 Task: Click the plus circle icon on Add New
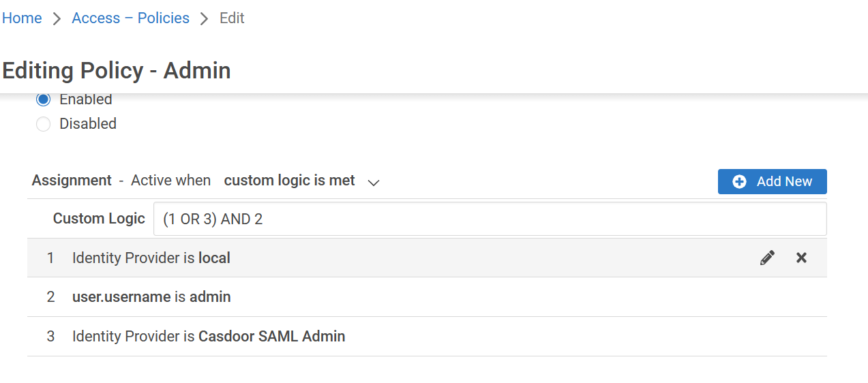pos(739,181)
